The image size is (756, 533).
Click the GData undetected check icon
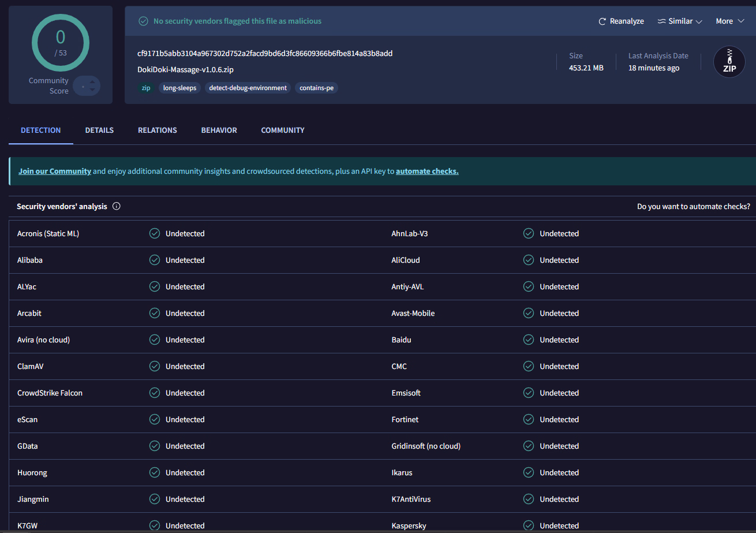click(x=155, y=446)
